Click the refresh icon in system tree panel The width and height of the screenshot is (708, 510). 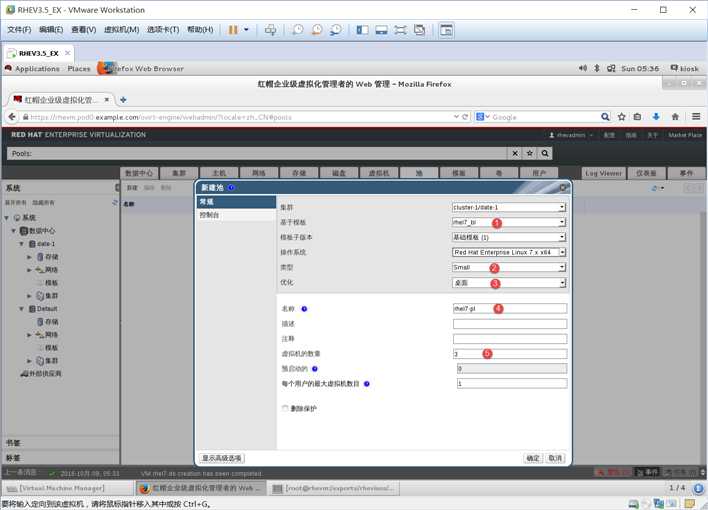(115, 203)
